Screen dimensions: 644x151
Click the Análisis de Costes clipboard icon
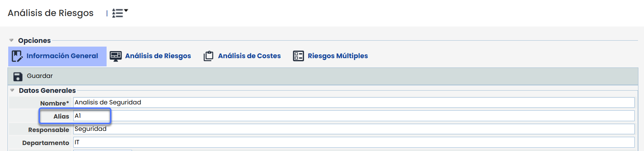208,56
